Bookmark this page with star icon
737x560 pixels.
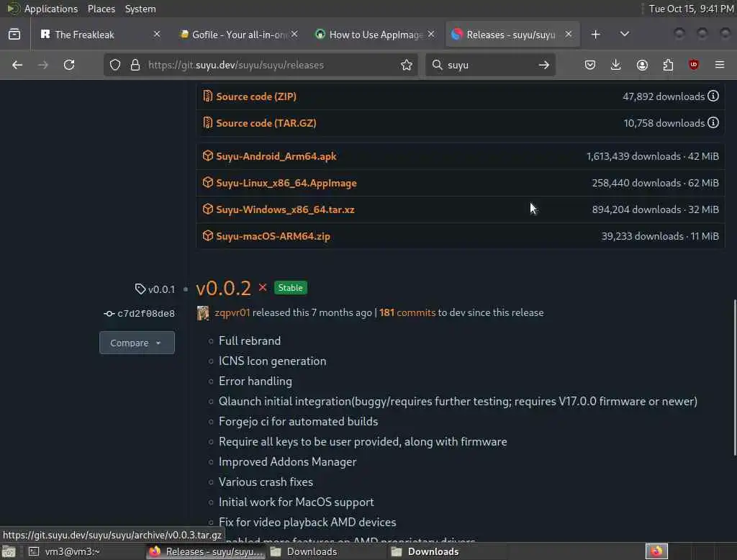pos(407,65)
